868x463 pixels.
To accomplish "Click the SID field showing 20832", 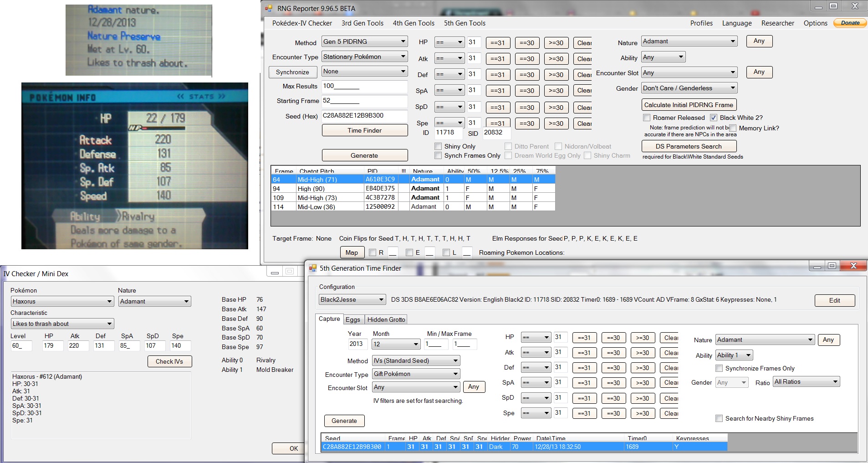I will tap(496, 133).
